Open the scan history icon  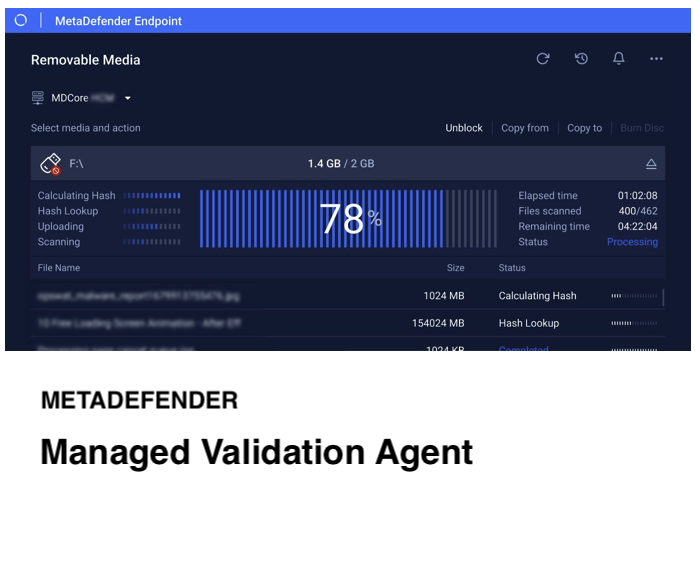click(581, 59)
